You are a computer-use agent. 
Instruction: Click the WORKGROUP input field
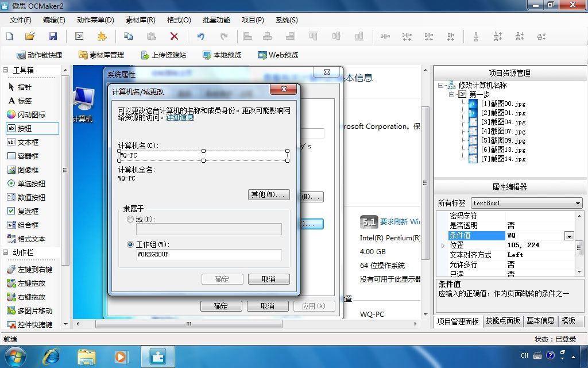pos(209,254)
